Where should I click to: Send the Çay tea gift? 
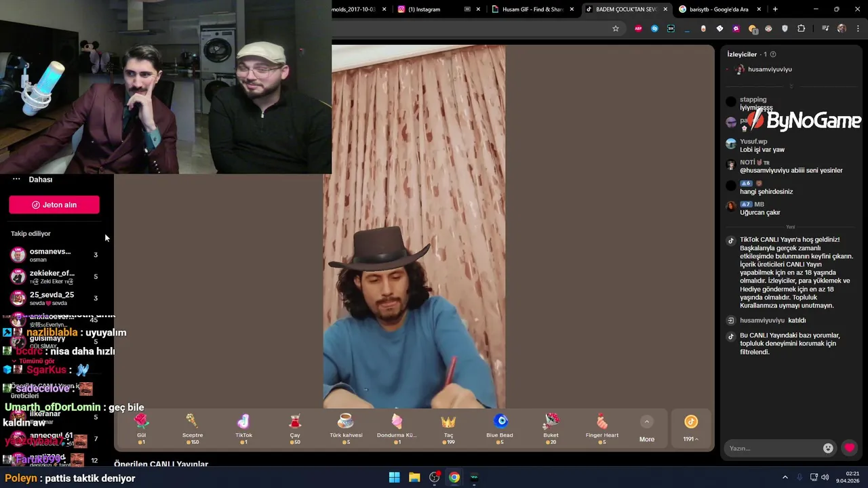295,428
